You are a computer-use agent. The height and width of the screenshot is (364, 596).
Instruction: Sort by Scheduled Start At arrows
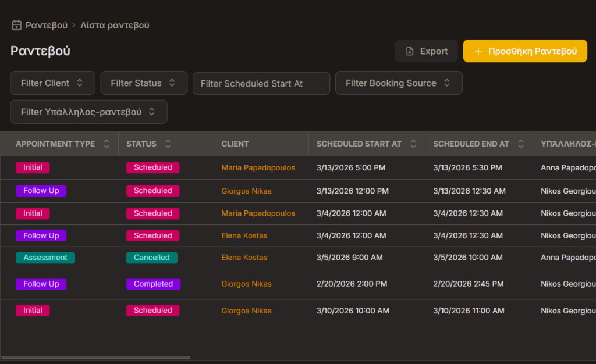tap(413, 144)
